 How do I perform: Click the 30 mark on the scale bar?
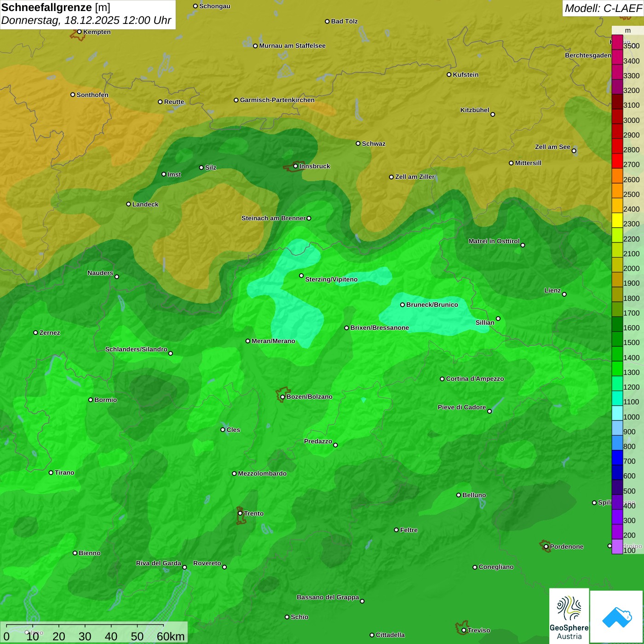coord(85,637)
